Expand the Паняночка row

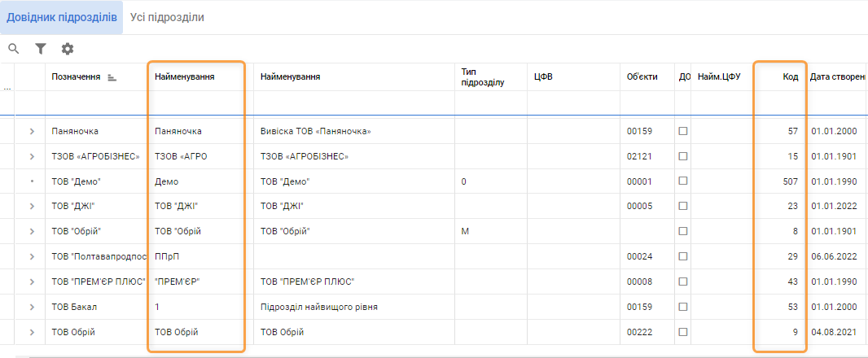[32, 131]
